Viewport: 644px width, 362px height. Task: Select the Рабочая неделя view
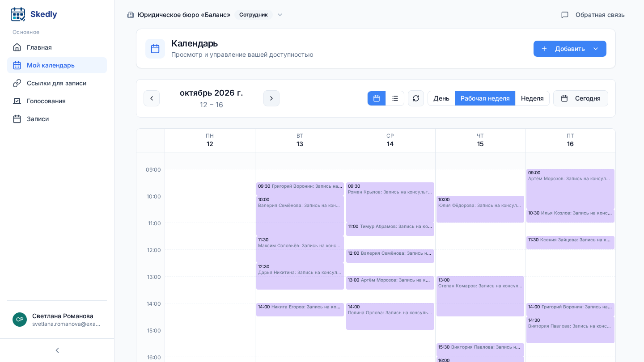[485, 98]
